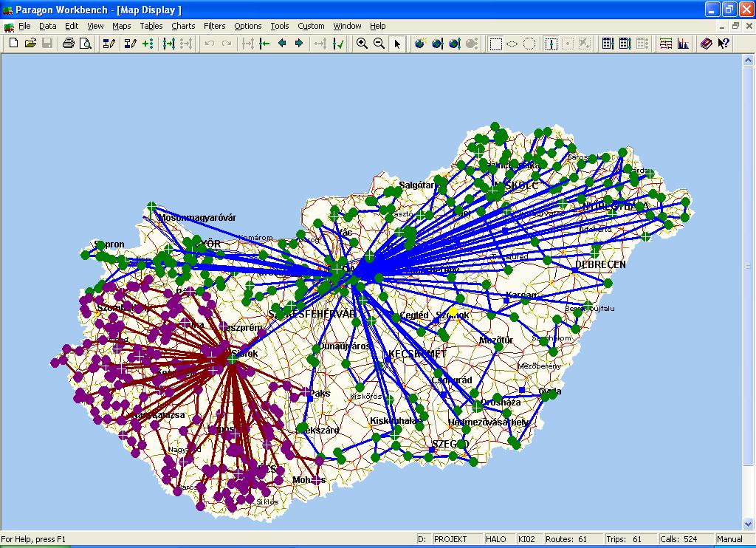Click the Paragon app icon in the menu bar
756x548 pixels.
click(x=8, y=26)
